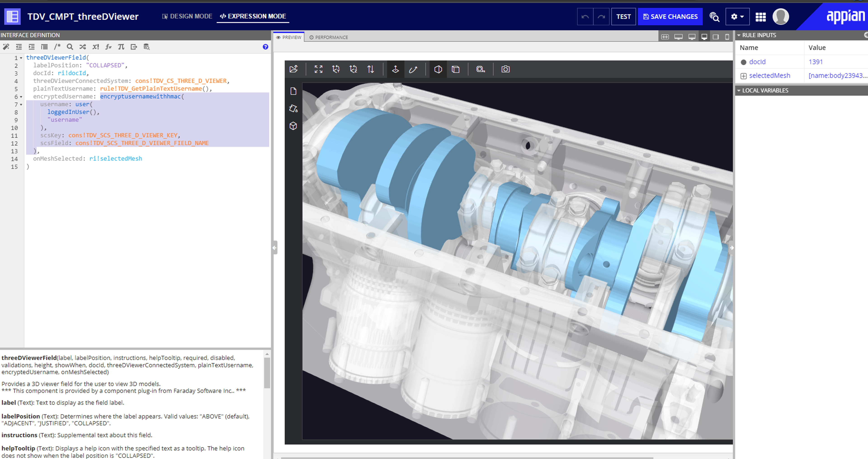Open the user avatar menu
Viewport: 868px width, 459px height.
780,17
